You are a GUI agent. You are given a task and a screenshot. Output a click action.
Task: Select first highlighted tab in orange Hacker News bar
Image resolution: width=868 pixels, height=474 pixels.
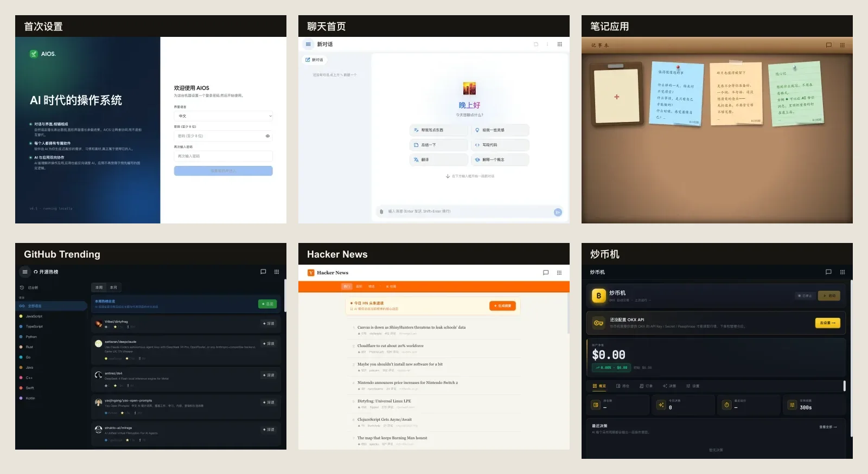pos(347,286)
